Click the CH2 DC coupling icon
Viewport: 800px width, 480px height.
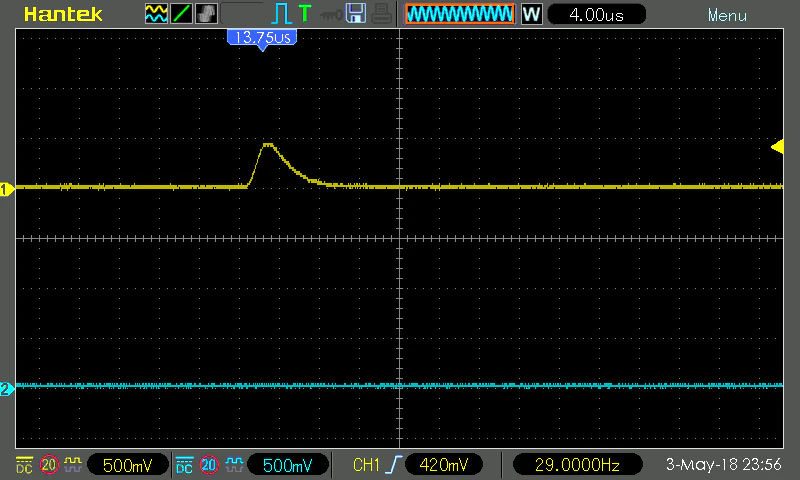pos(184,465)
